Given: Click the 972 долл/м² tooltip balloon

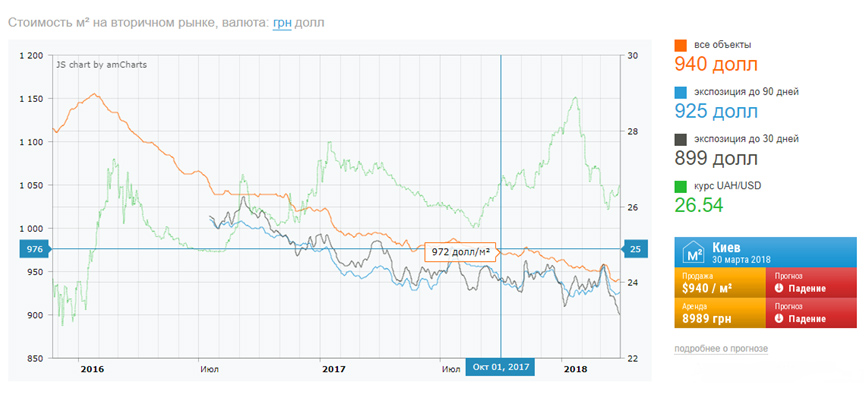Looking at the screenshot, I should tap(458, 251).
